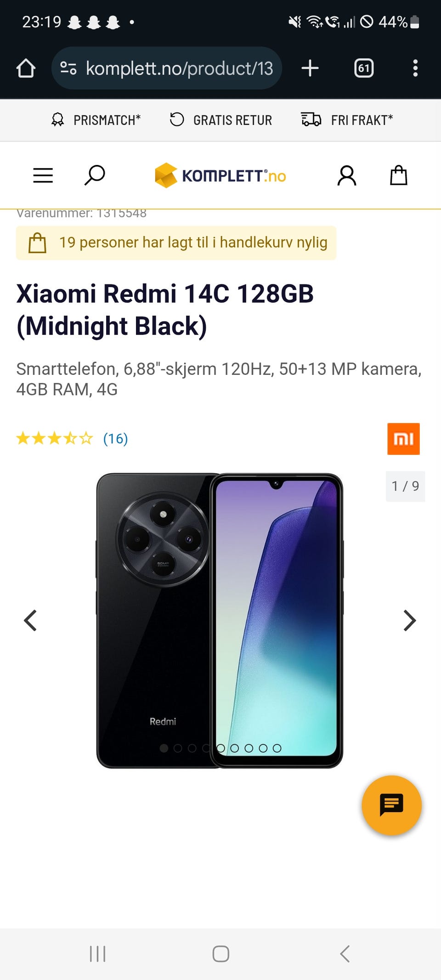
Task: Open the PRISMATCH* info link
Action: pos(96,120)
